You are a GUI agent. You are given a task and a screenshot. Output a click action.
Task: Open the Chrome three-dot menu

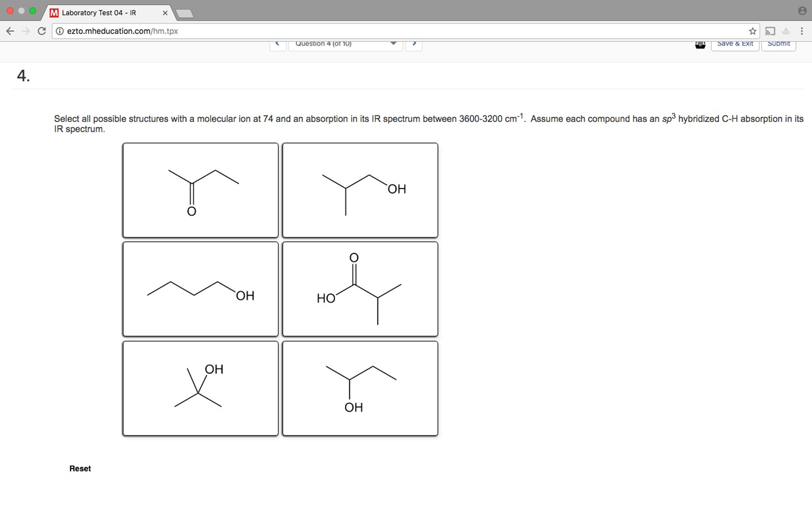(802, 31)
